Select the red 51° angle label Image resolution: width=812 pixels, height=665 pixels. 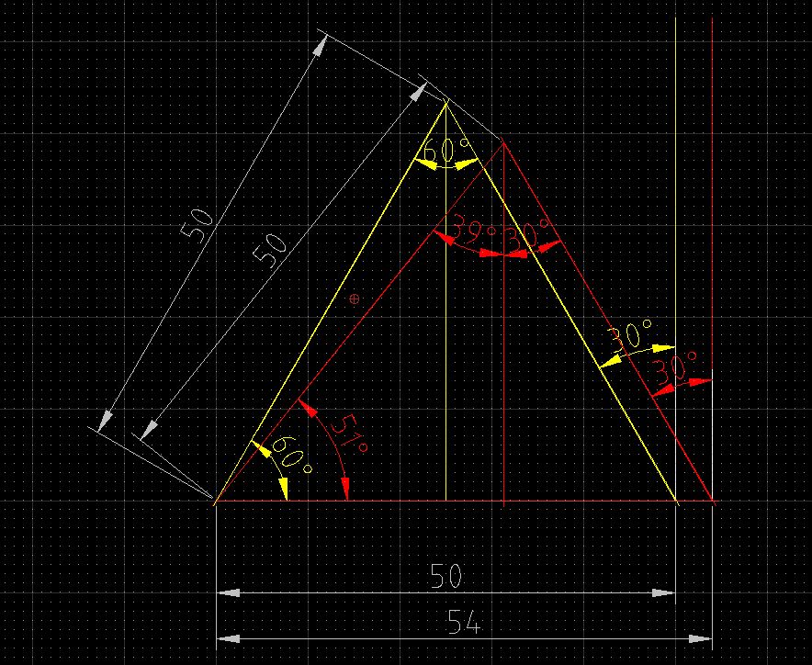pyautogui.click(x=348, y=433)
